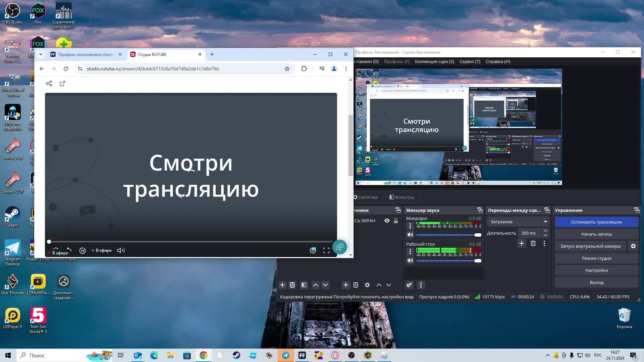
Task: Click the Начать запись button
Action: pyautogui.click(x=596, y=234)
